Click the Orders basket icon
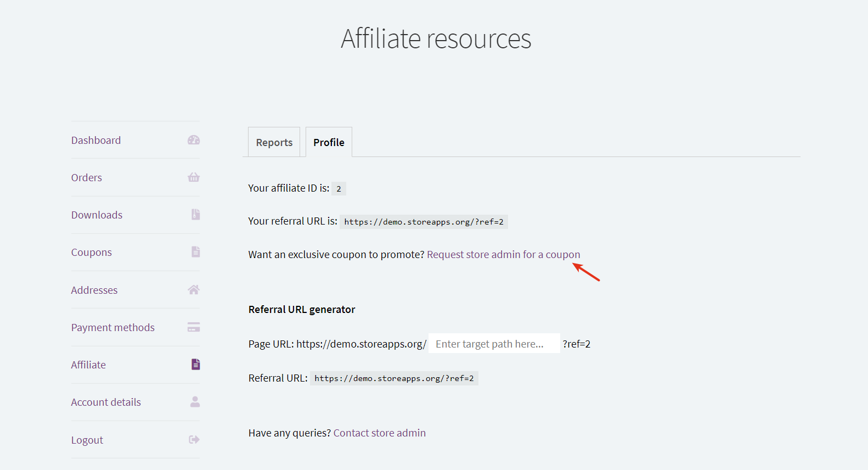The height and width of the screenshot is (470, 868). pyautogui.click(x=194, y=177)
